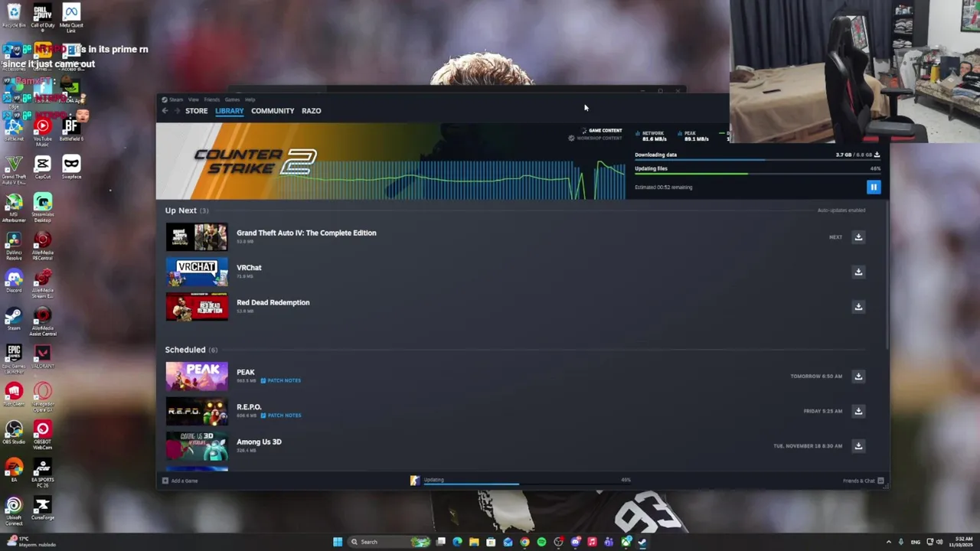Open Ubisoft Connect desktop icon
Viewport: 980px width, 551px height.
(x=14, y=510)
